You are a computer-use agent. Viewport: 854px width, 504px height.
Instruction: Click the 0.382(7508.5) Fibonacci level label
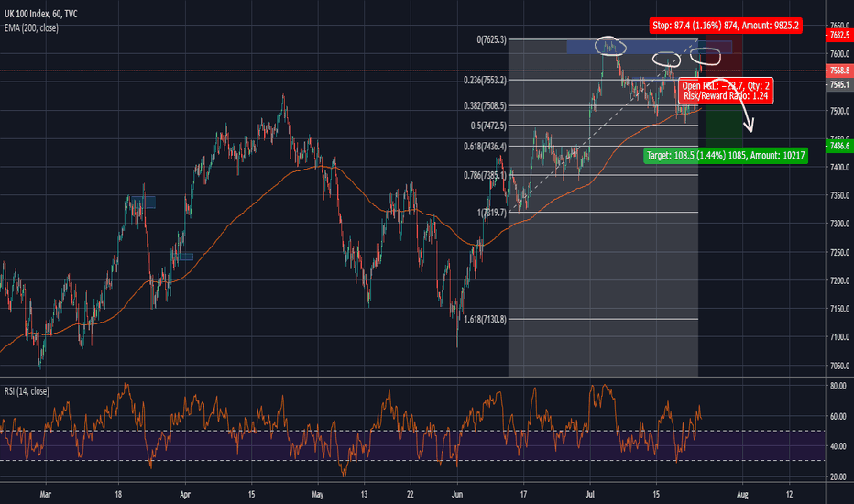(485, 105)
